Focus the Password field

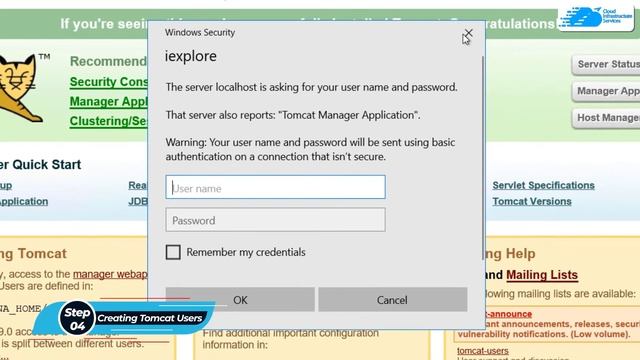276,220
